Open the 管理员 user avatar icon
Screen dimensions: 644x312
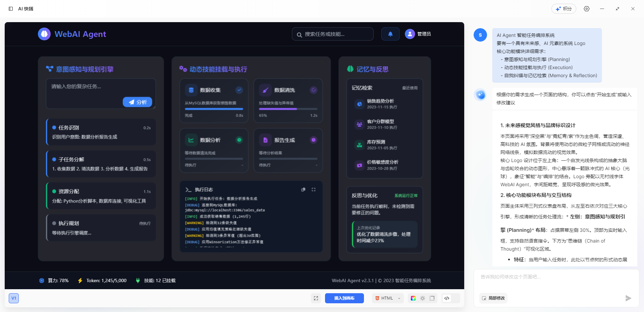(410, 34)
